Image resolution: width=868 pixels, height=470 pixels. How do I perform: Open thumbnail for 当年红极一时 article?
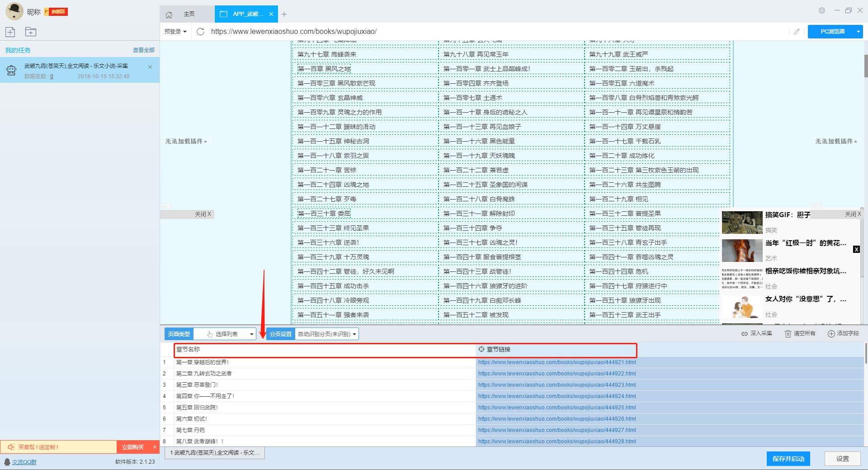pyautogui.click(x=742, y=251)
